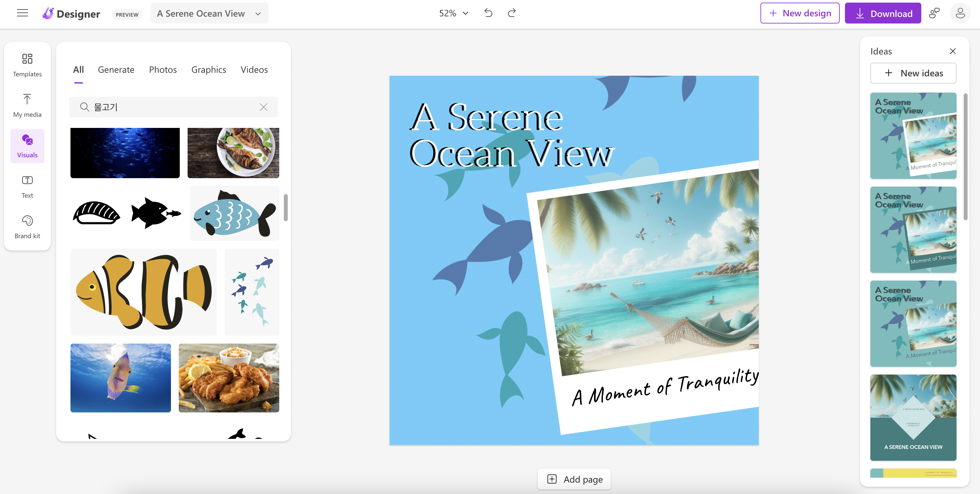
Task: Expand the design title dropdown
Action: (x=258, y=14)
